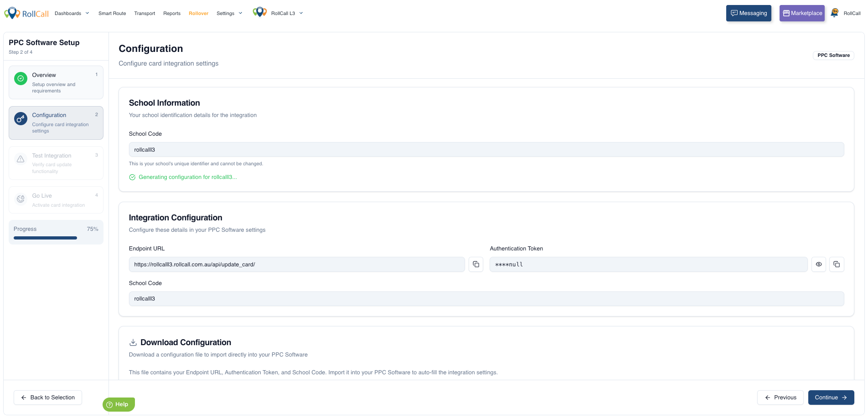Screen dimensions: 868x418
Task: Click the setup progress bar
Action: 45,238
